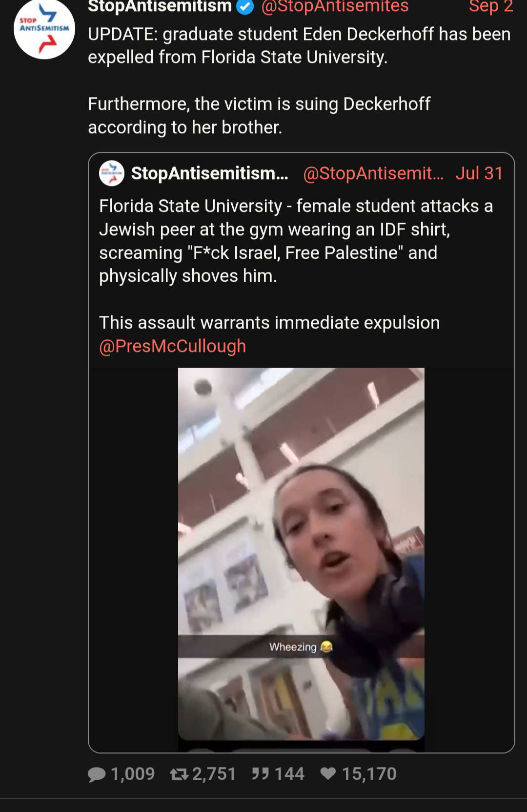This screenshot has height=812, width=527.
Task: View the 2,751 retweets count
Action: click(x=214, y=774)
